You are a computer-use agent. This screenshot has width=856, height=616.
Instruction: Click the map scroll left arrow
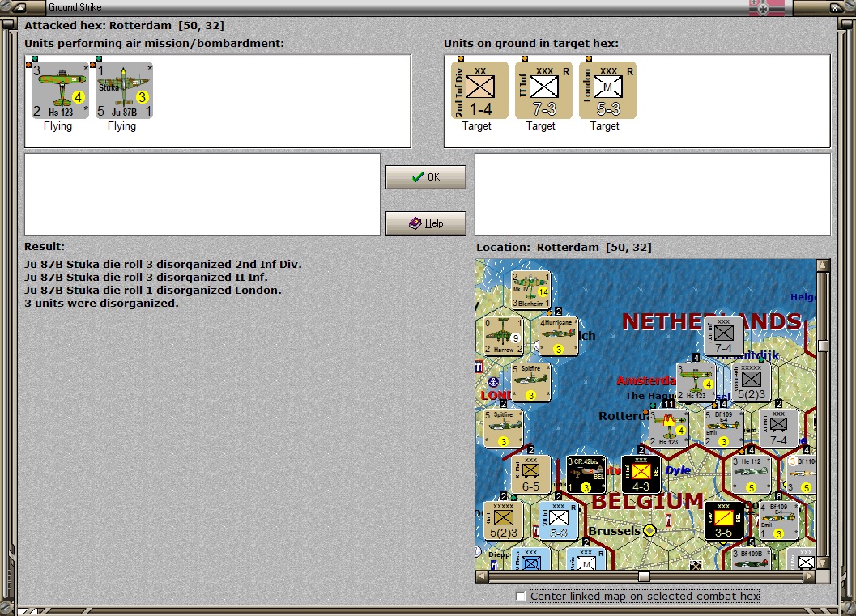[482, 576]
